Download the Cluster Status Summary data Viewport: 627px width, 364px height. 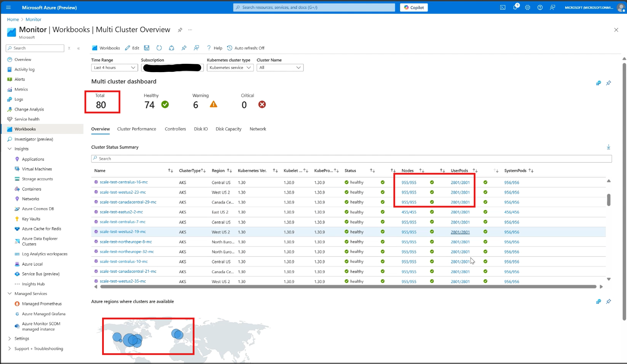pyautogui.click(x=608, y=147)
